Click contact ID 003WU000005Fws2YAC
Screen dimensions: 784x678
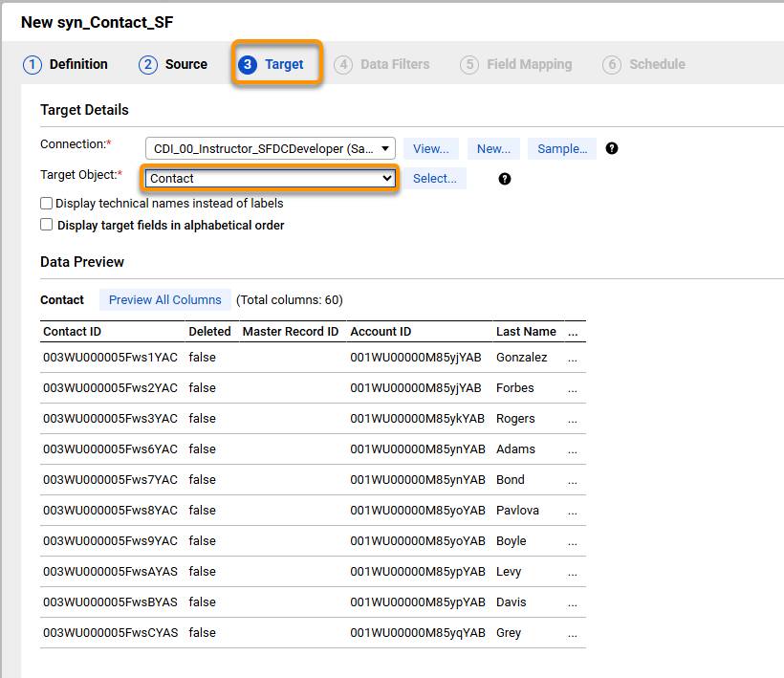110,388
